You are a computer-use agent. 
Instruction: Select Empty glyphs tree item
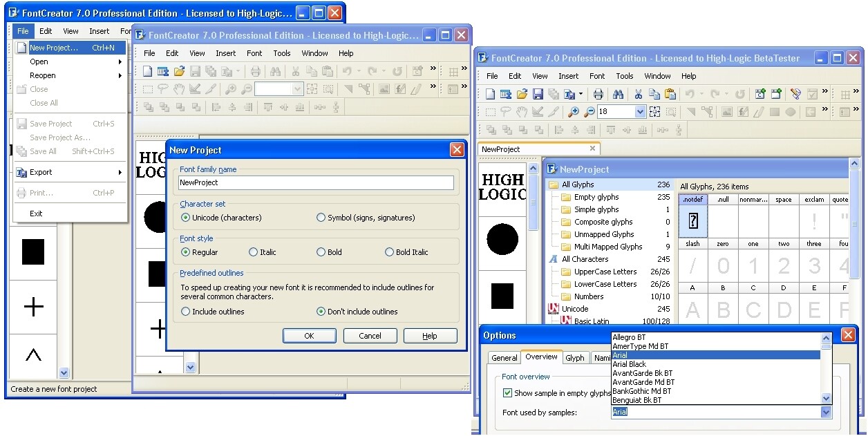[x=596, y=197]
